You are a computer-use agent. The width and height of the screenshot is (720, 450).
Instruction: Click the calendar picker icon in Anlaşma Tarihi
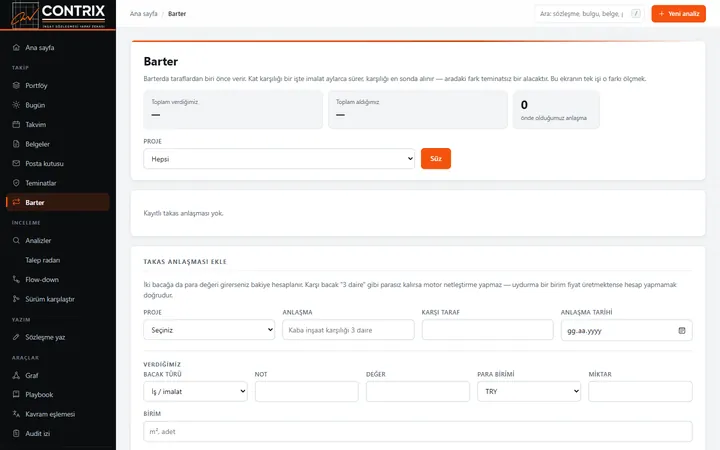(682, 331)
